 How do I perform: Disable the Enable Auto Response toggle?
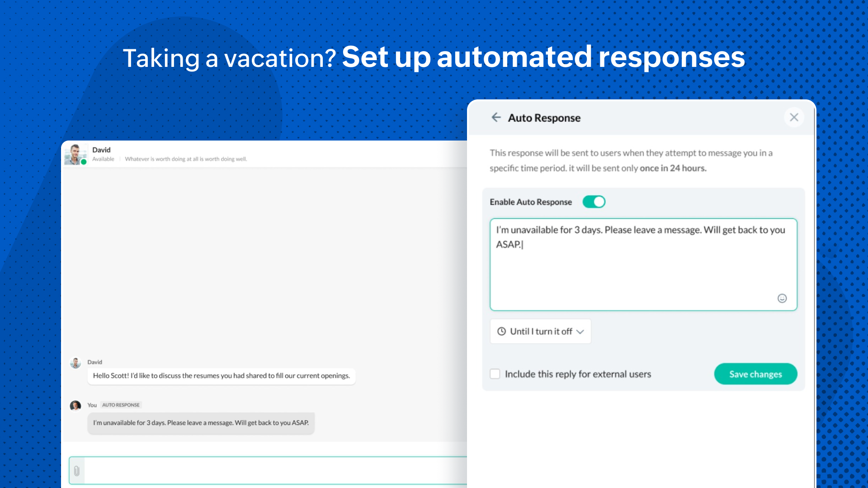(594, 202)
